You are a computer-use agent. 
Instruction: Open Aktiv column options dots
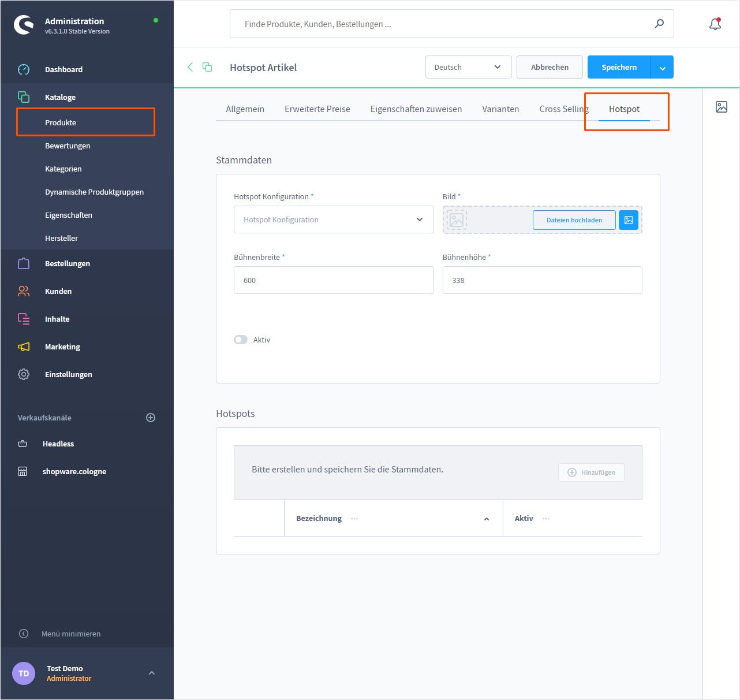[546, 519]
